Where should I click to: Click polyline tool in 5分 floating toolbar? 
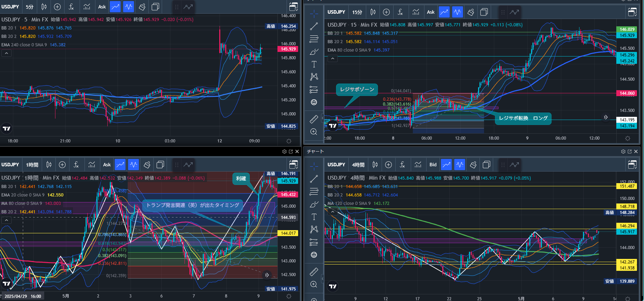tap(188, 7)
